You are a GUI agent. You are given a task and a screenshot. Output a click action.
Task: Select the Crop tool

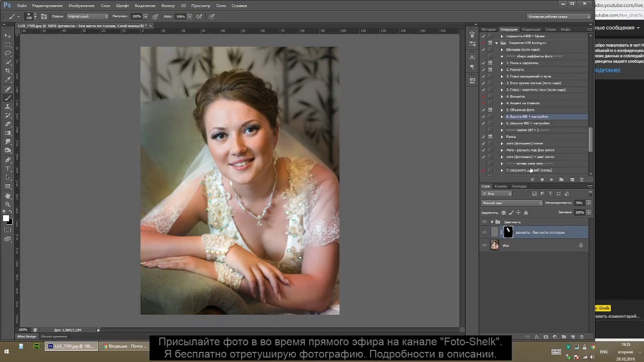[x=8, y=71]
